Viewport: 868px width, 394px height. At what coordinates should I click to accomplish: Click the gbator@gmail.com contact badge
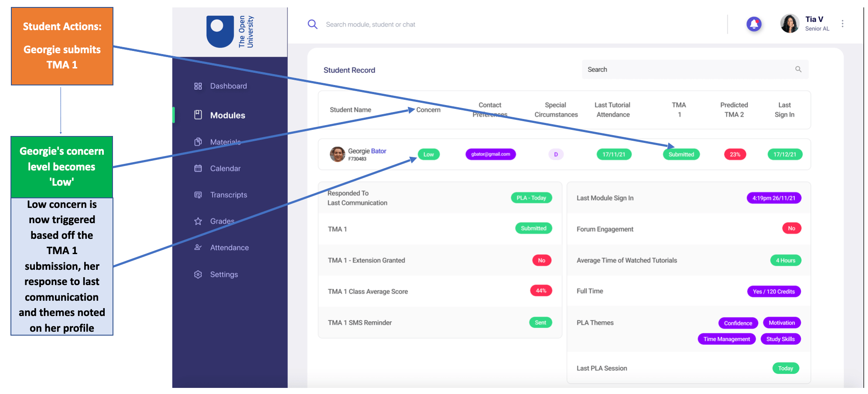(490, 154)
